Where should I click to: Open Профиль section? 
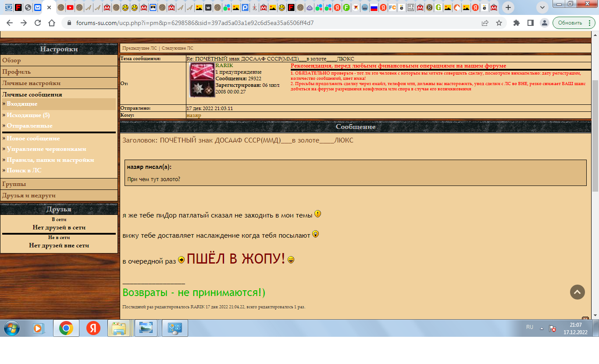point(59,71)
